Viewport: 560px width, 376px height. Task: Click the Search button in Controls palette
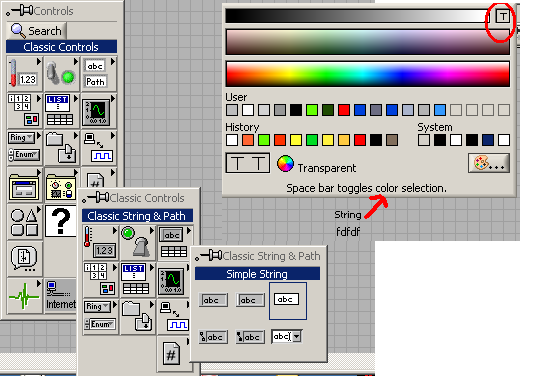[x=37, y=31]
